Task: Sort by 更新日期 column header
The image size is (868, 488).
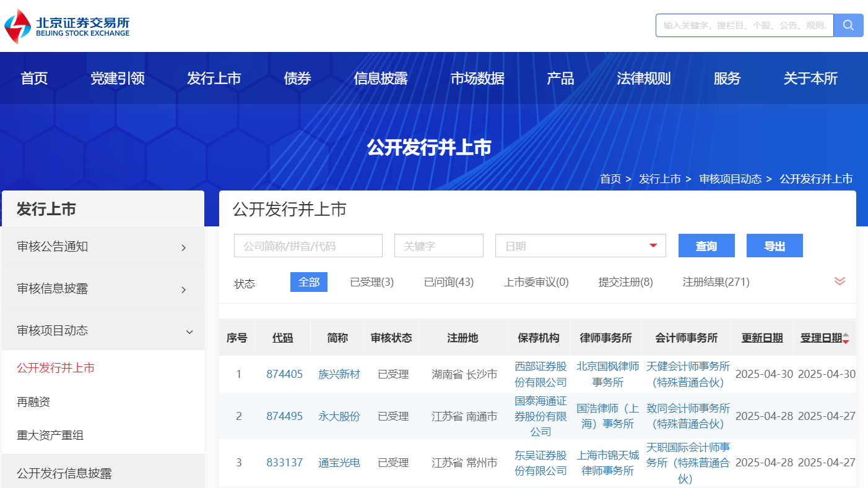Action: click(x=762, y=338)
